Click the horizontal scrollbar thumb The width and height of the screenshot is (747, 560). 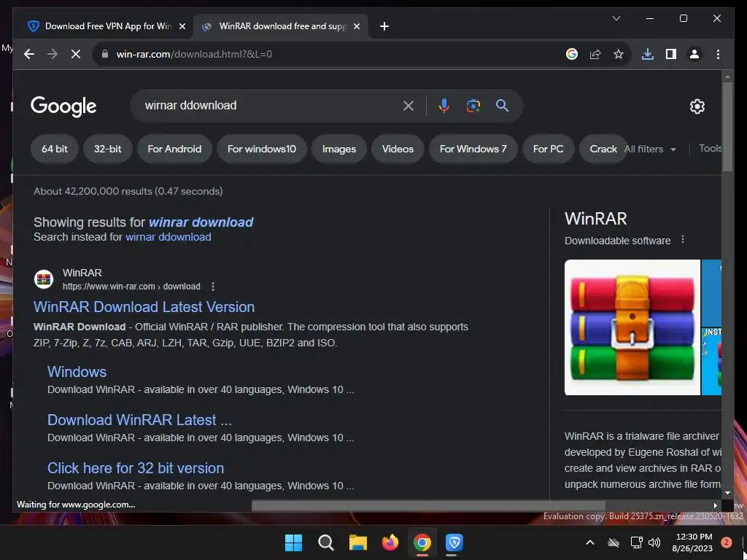pos(428,505)
